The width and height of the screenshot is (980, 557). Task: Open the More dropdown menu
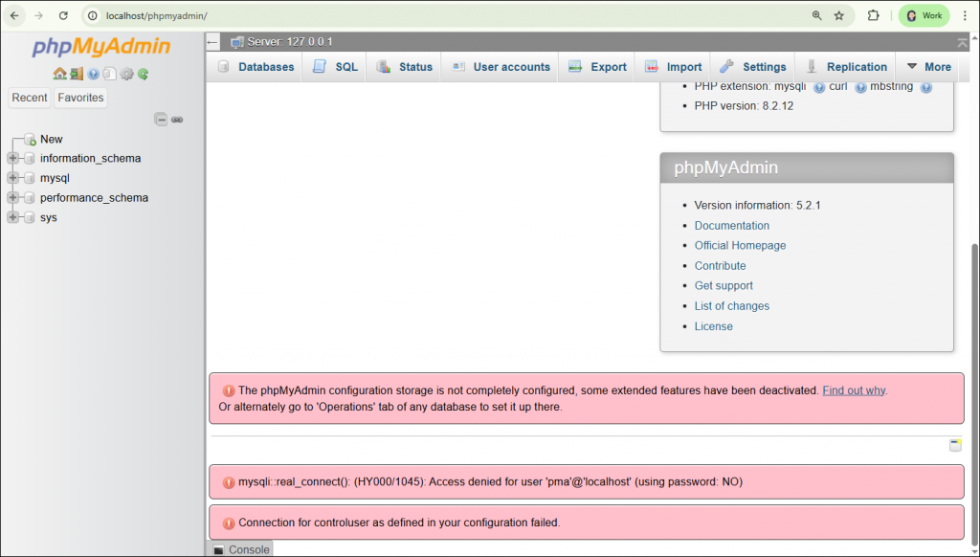coord(927,67)
